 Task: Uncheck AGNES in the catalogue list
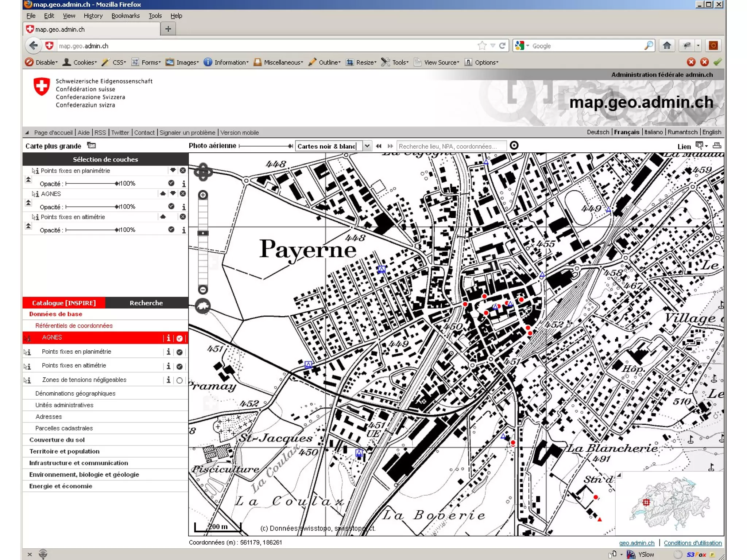179,338
